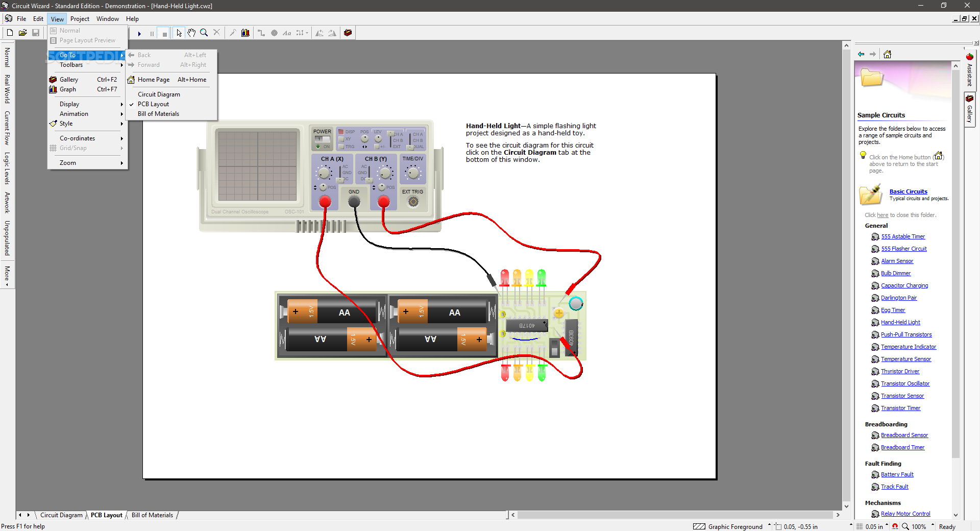Choose Home Page in Go To submenu
The height and width of the screenshot is (531, 980).
tap(172, 80)
